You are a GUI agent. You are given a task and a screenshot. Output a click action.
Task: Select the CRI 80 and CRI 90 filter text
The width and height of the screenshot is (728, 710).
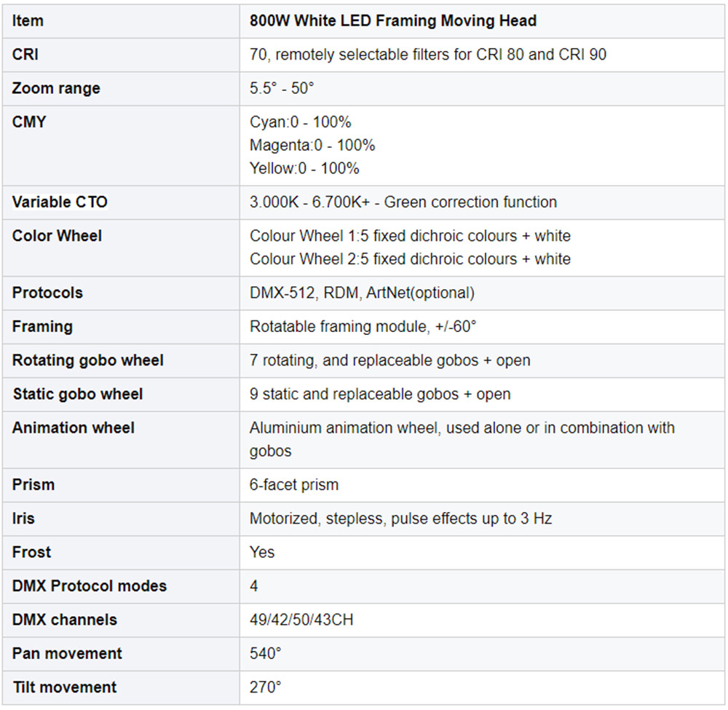pyautogui.click(x=542, y=55)
